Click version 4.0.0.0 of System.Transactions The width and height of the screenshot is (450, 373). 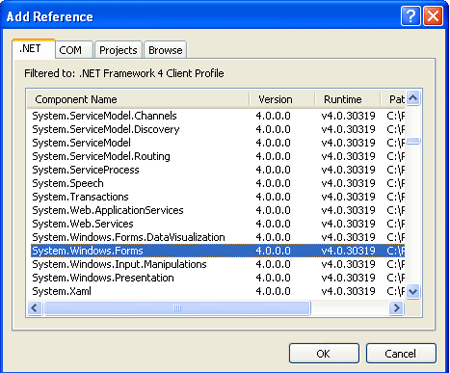pyautogui.click(x=273, y=197)
